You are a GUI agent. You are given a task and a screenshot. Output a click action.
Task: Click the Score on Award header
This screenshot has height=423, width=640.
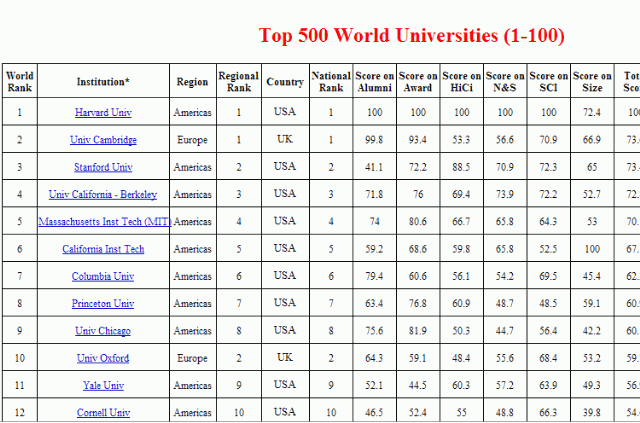pyautogui.click(x=418, y=81)
